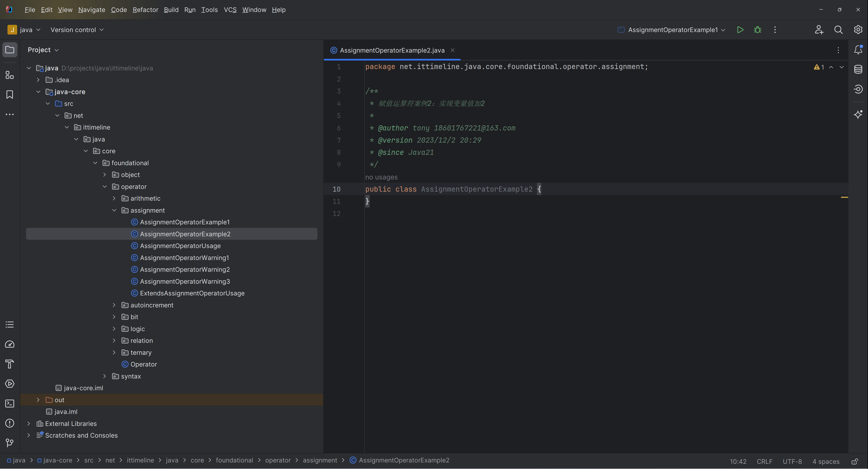Select AssignmentOperatorUsage class file

(x=180, y=246)
